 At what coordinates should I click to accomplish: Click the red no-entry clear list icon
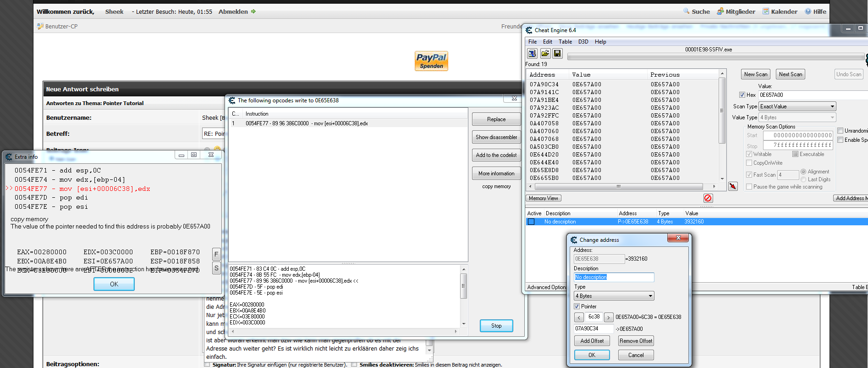[x=708, y=198]
